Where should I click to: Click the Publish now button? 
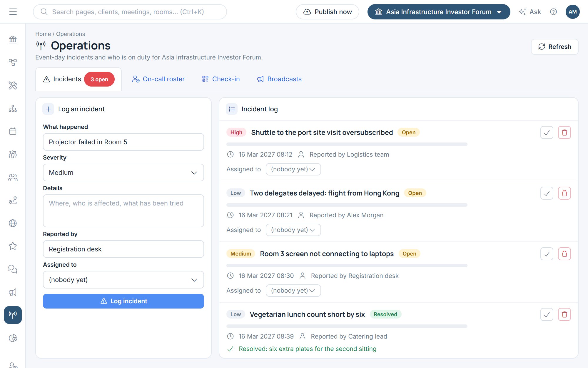(x=328, y=12)
